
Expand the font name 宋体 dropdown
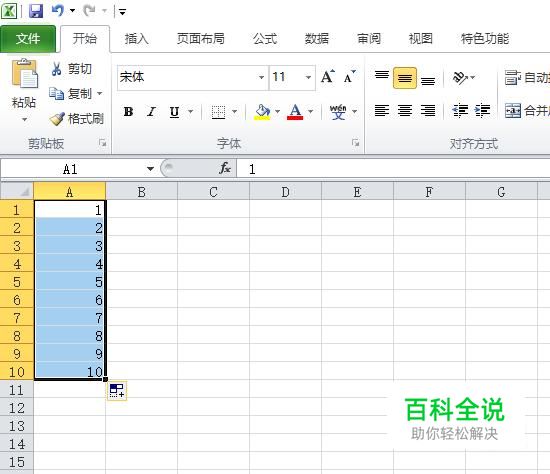click(x=261, y=77)
